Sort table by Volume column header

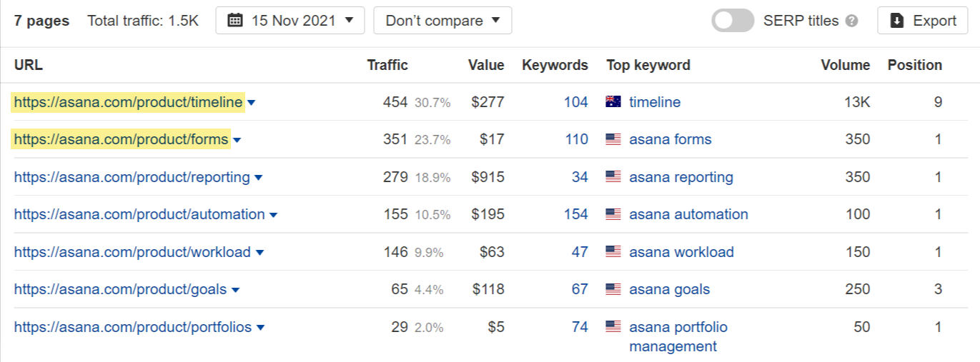point(845,65)
